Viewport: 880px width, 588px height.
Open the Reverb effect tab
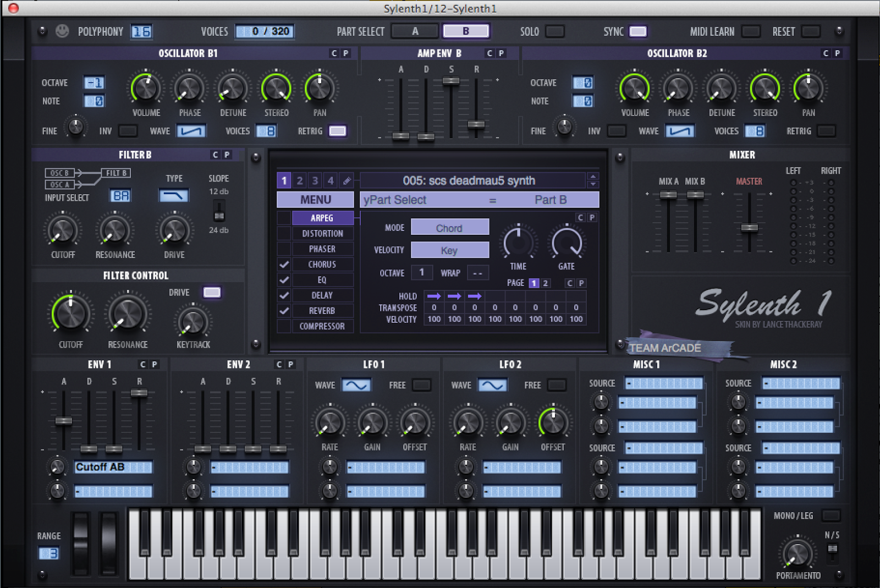click(x=322, y=311)
